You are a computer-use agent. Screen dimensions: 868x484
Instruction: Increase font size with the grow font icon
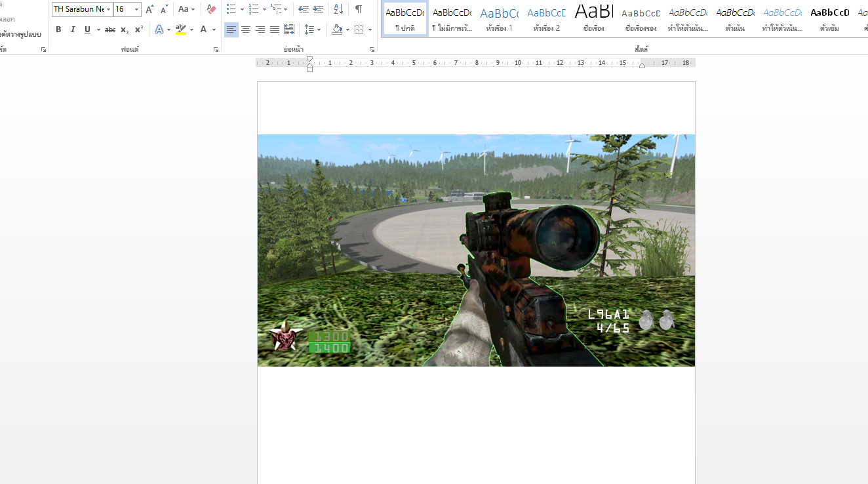[149, 9]
